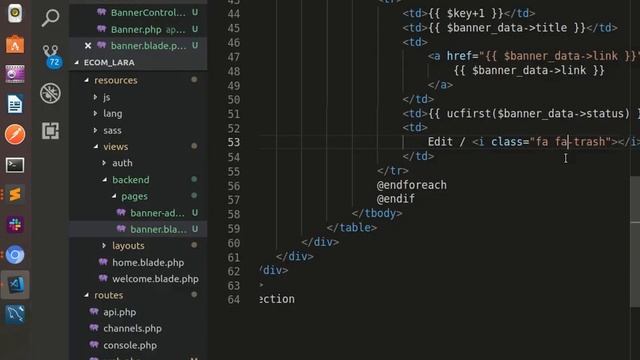Open Chromium browser from the dock

coord(15,255)
